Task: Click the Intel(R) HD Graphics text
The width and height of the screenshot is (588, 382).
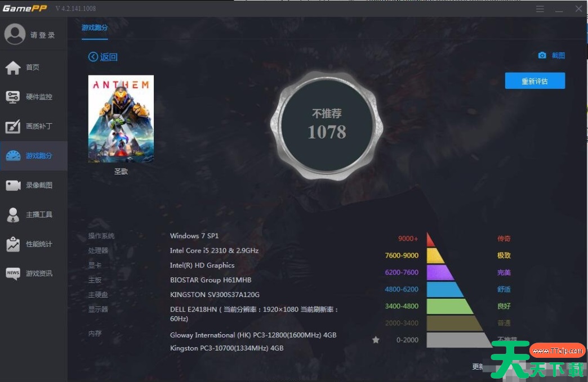Action: tap(202, 265)
